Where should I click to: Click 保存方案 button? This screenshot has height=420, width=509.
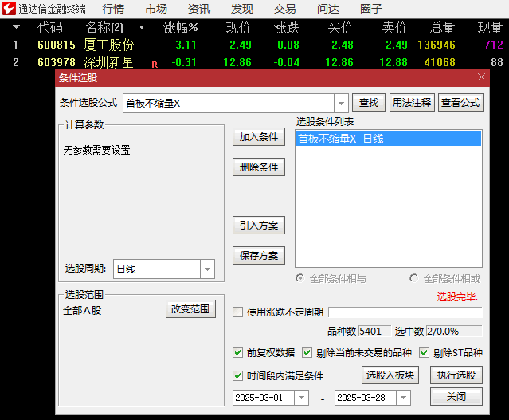(x=259, y=255)
